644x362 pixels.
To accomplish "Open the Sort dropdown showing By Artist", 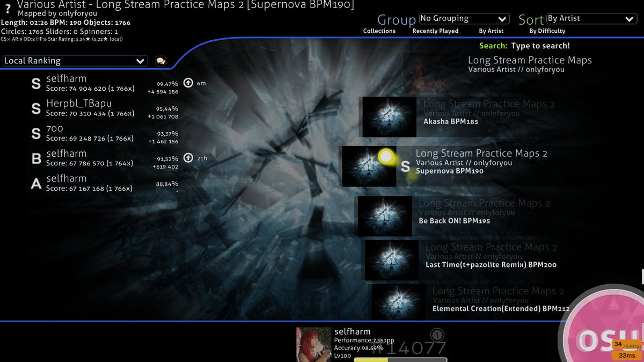I will (x=591, y=19).
